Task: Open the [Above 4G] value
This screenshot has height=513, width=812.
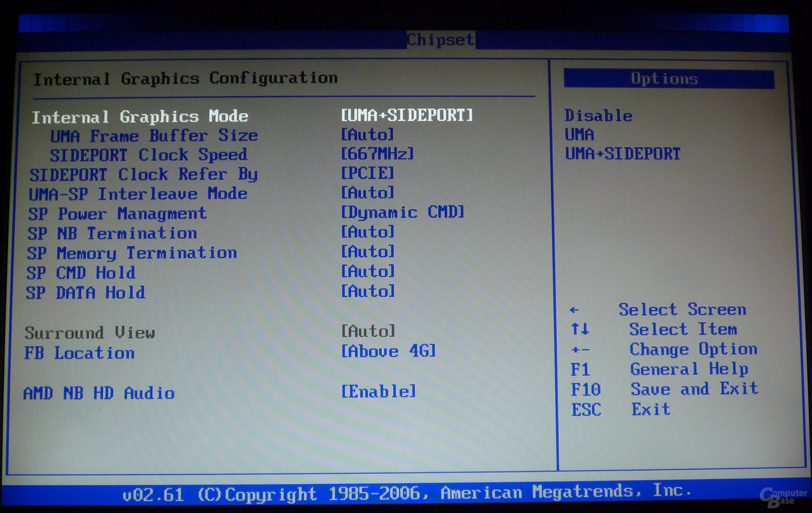Action: pyautogui.click(x=388, y=351)
